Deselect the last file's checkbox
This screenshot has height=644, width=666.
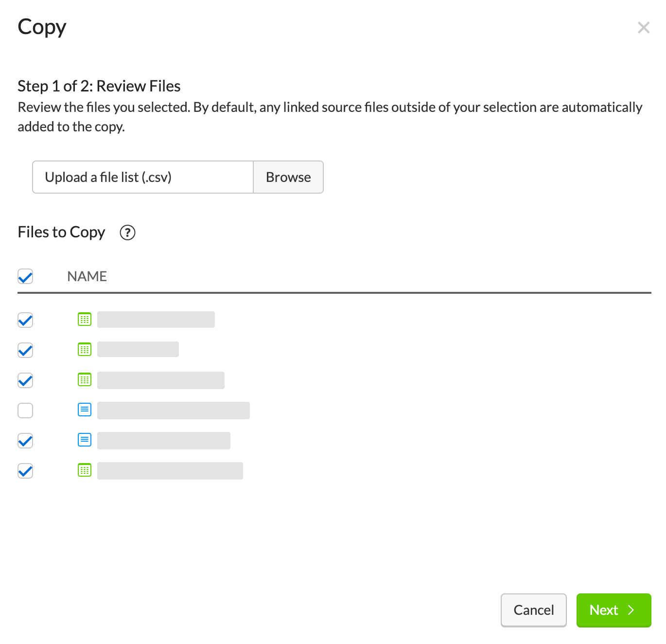(25, 471)
